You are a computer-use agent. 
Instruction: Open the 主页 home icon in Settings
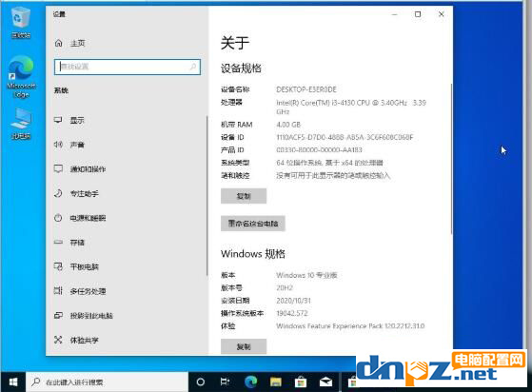click(59, 43)
